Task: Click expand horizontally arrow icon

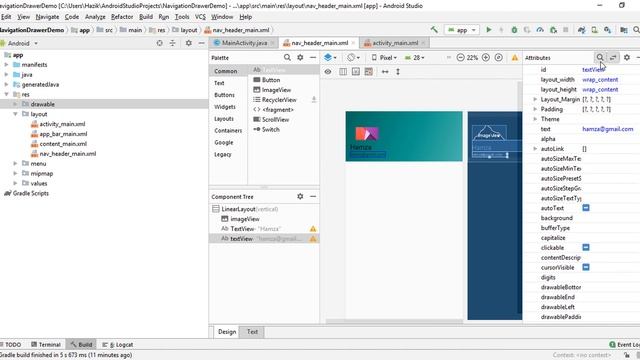Action: (x=385, y=71)
